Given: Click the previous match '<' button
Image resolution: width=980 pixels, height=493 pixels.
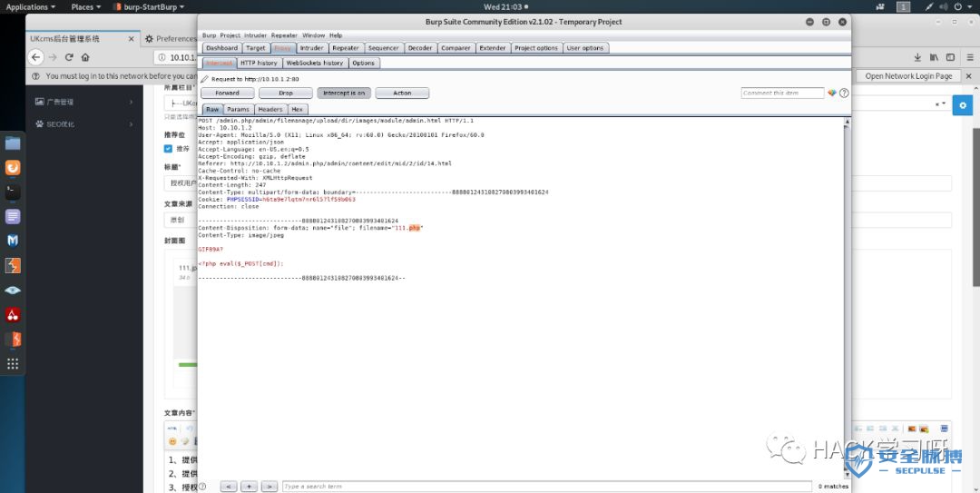Looking at the screenshot, I should coord(228,486).
